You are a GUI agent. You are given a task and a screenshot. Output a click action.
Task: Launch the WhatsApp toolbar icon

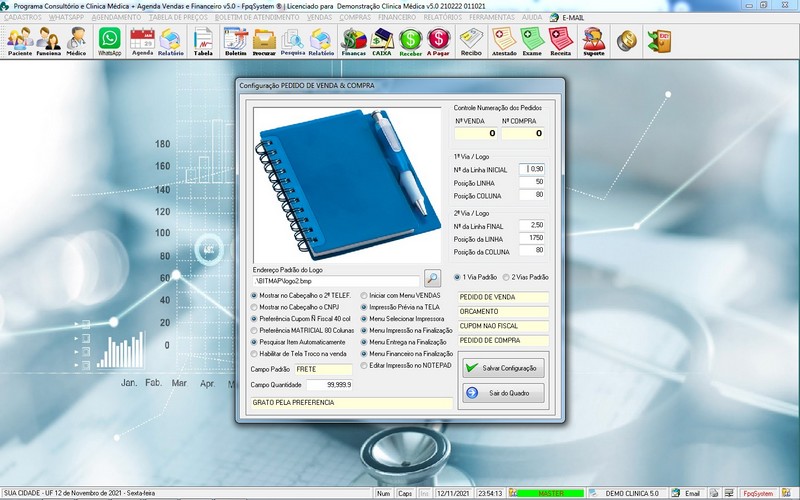(110, 41)
